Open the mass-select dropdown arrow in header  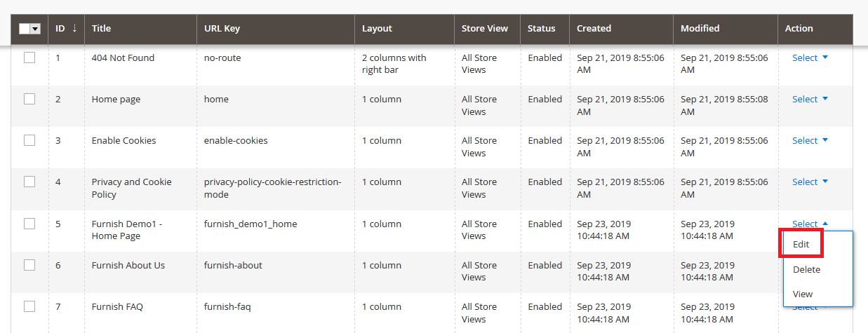pyautogui.click(x=35, y=29)
